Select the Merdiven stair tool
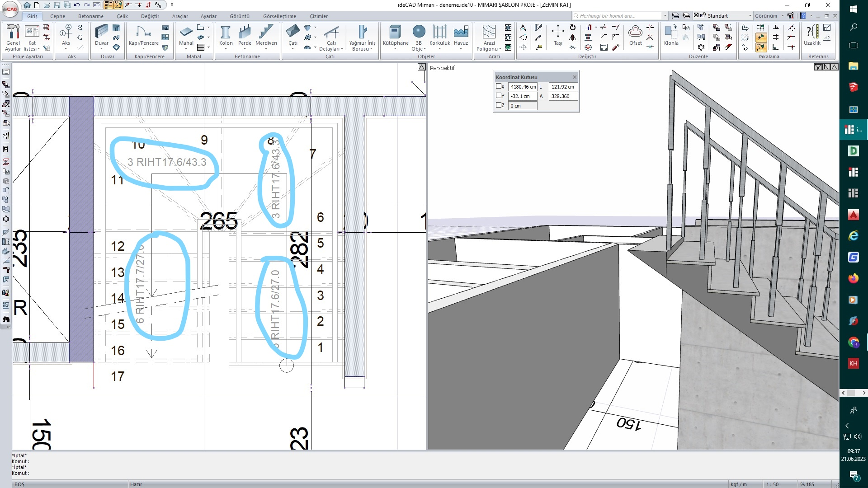Viewport: 868px width, 488px height. pyautogui.click(x=266, y=35)
